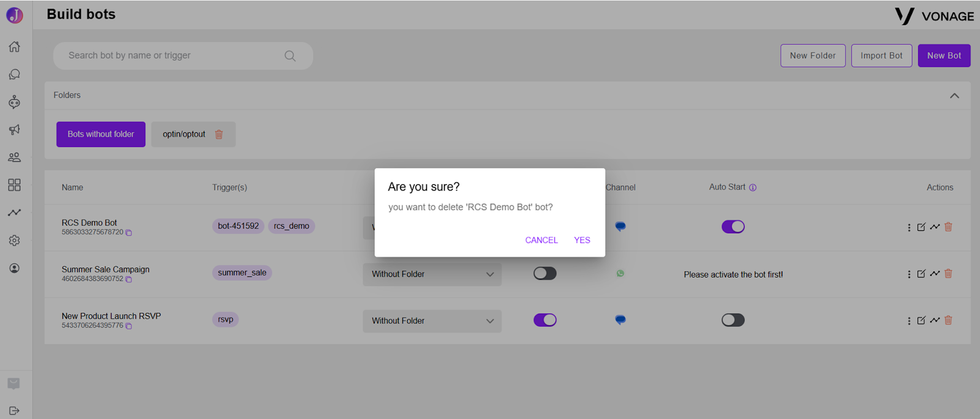Viewport: 980px width, 419px height.
Task: Edit the New Product Launch RSVP bot
Action: tap(921, 320)
